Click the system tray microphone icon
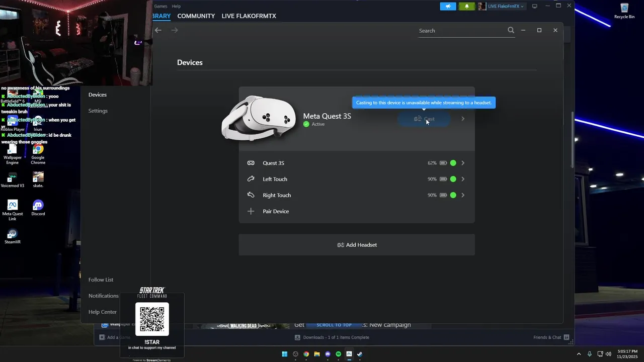 [590, 354]
